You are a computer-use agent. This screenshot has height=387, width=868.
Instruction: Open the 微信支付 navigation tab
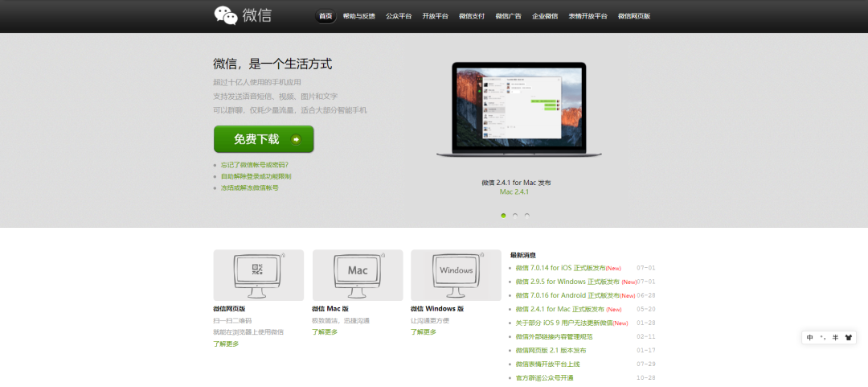pos(472,16)
